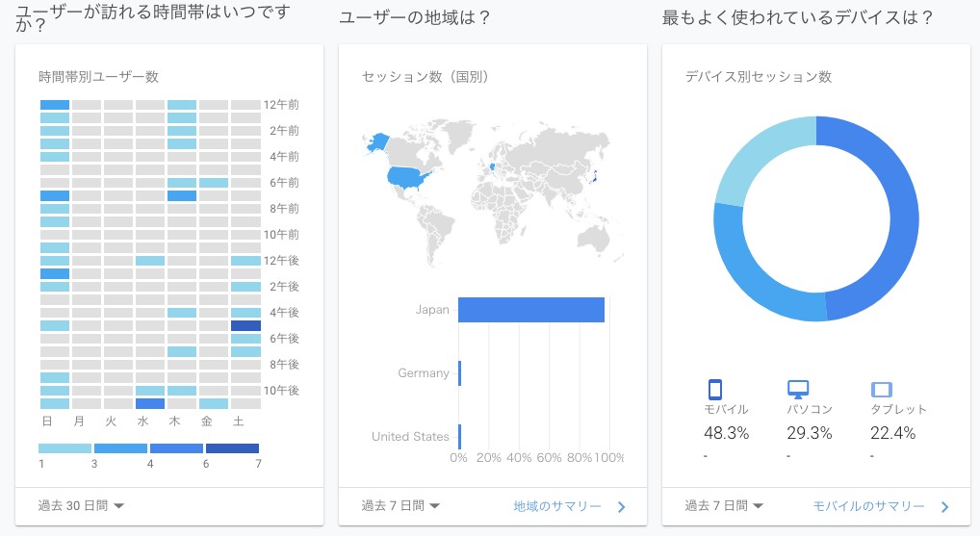980x536 pixels.
Task: Click the chevron next to 地域のサマリー
Action: (x=621, y=506)
